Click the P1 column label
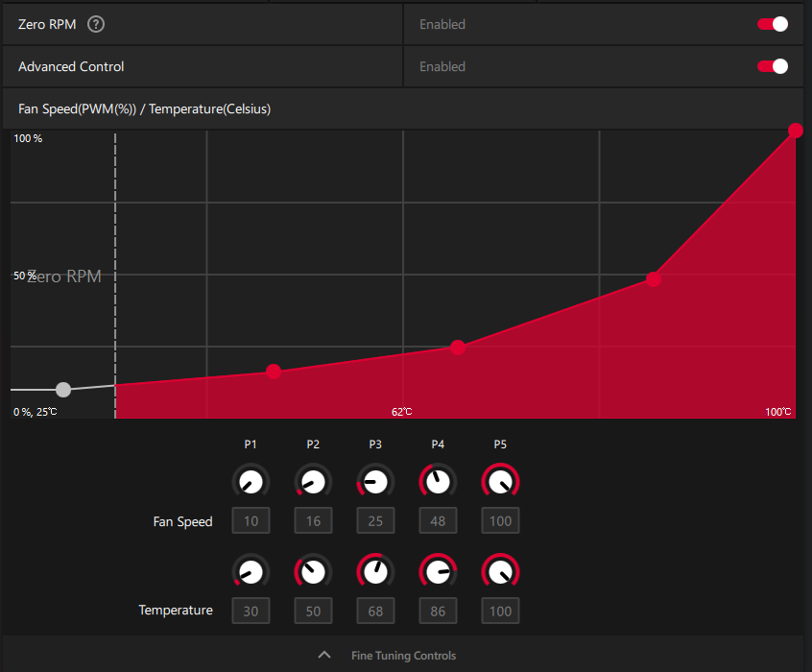 251,444
